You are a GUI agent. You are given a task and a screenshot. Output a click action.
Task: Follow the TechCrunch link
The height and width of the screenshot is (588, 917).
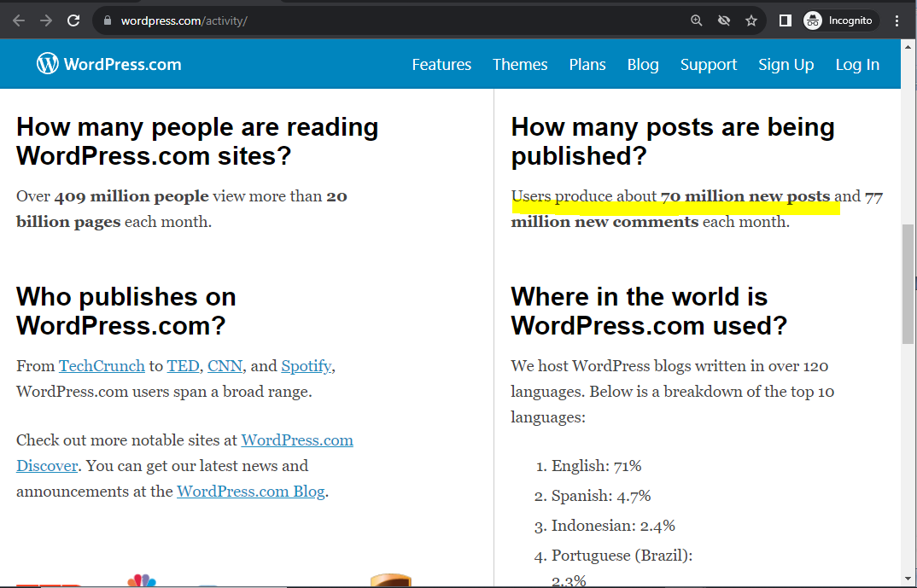pyautogui.click(x=102, y=366)
